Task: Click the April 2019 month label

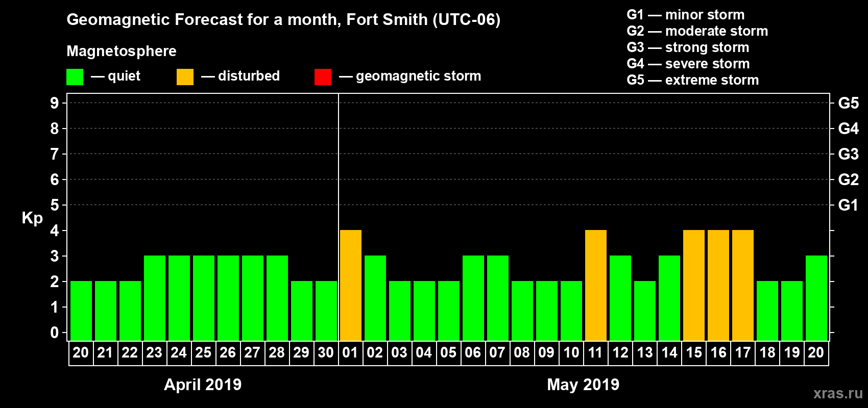Action: click(x=203, y=385)
